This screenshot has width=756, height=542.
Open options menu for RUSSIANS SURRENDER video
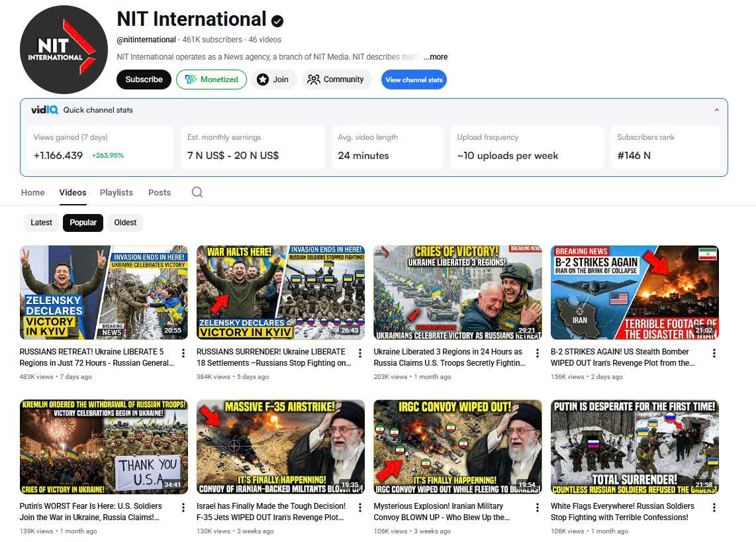360,353
